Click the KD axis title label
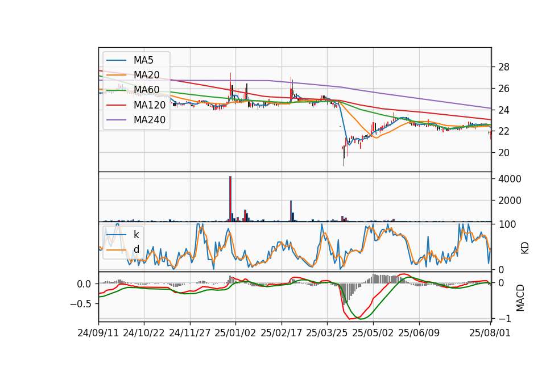 525,248
